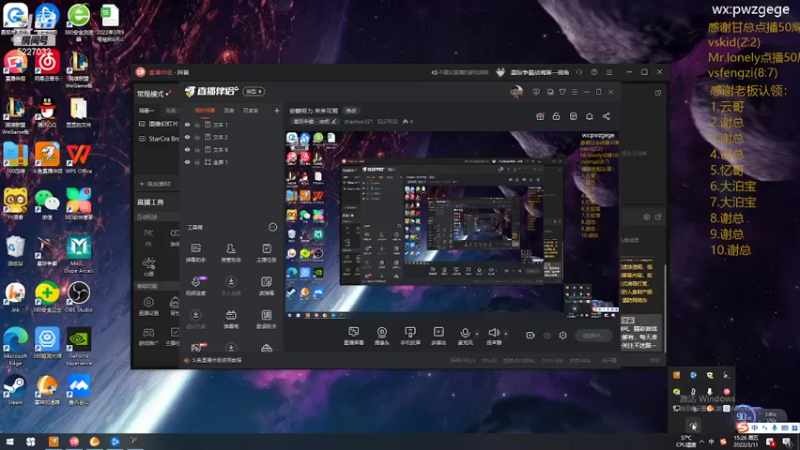Collapse the 工具箱 panel with circle button
800x450 pixels.
272,227
